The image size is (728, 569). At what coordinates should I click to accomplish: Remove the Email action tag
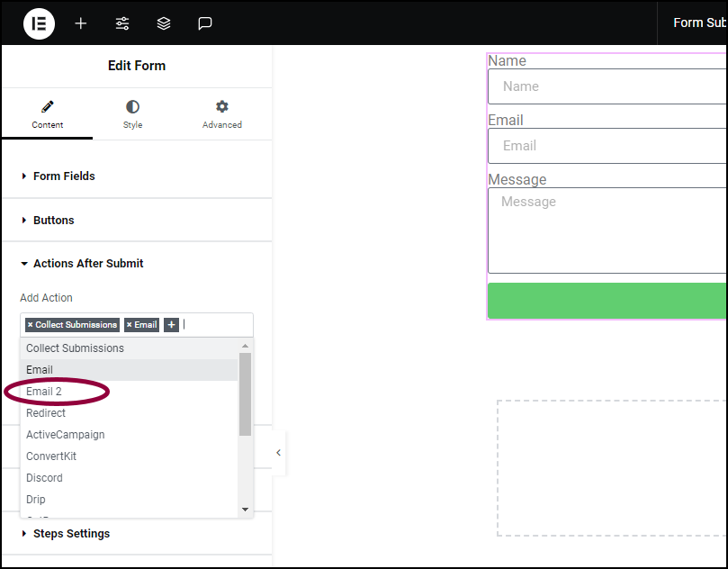click(129, 325)
